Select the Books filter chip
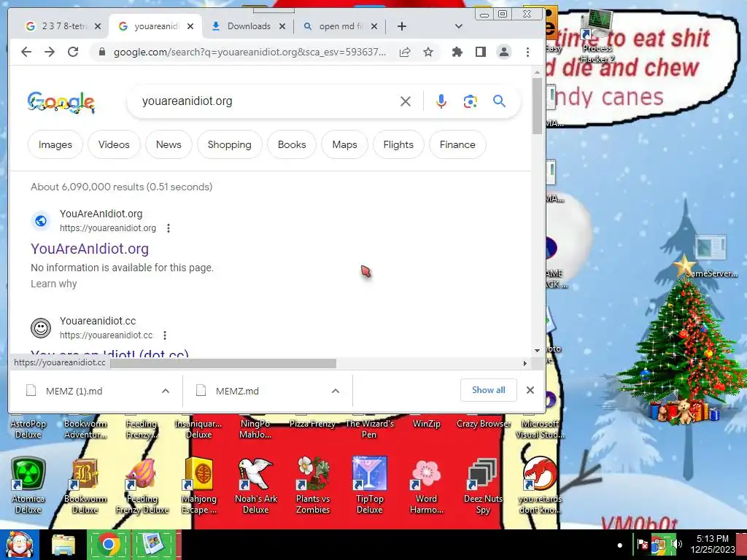The width and height of the screenshot is (747, 560). click(292, 145)
